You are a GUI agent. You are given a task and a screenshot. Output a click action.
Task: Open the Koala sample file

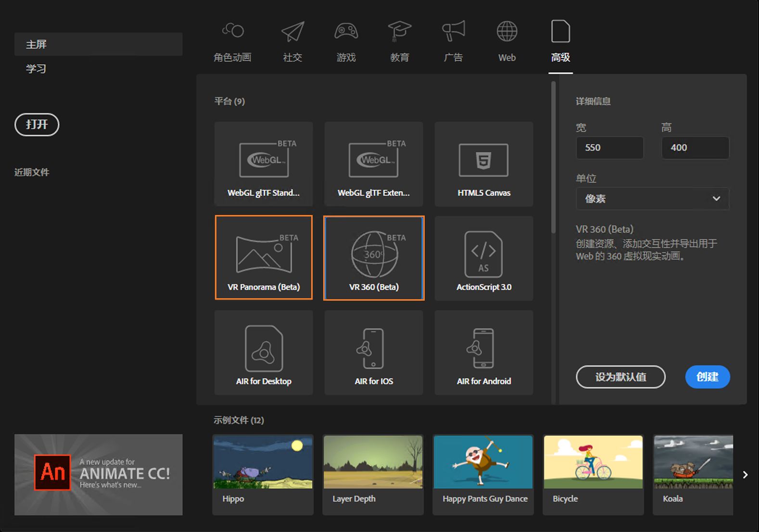693,475
